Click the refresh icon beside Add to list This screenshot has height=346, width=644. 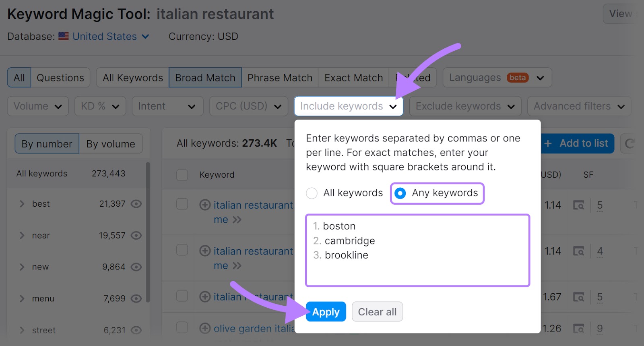[x=629, y=143]
